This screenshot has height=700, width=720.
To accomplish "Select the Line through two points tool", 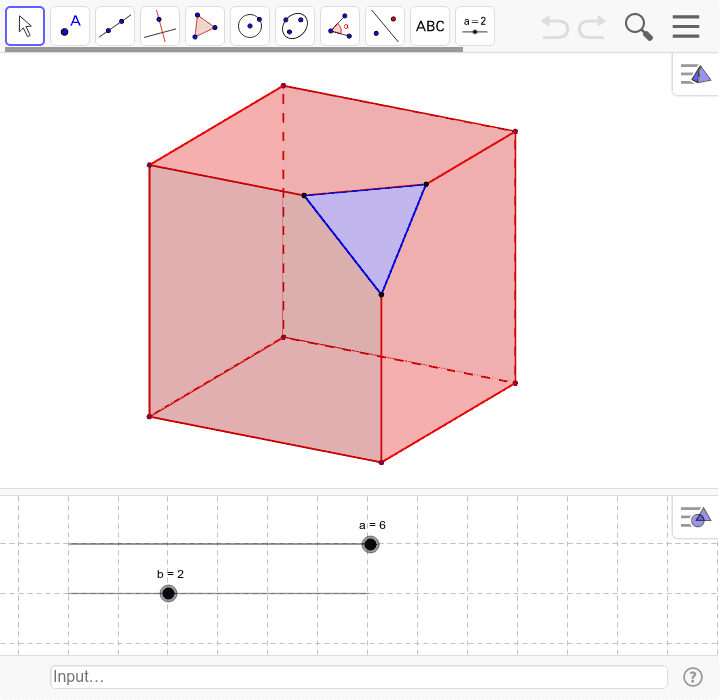I will pyautogui.click(x=115, y=26).
